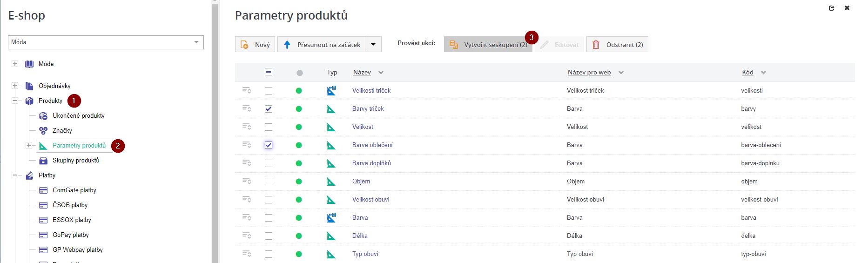Click the Odstranit (2) button
This screenshot has height=263, width=868.
(x=617, y=45)
